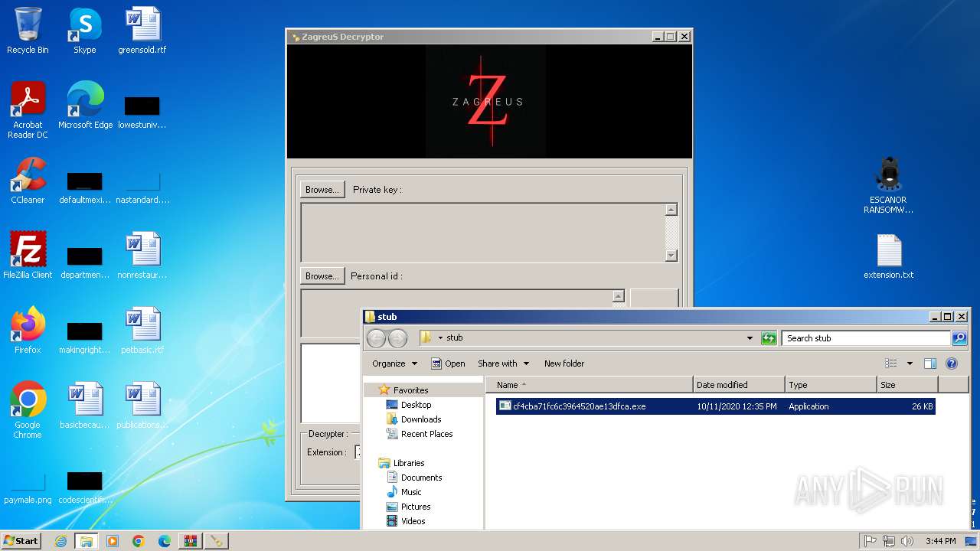Switch to the WinRAR taskbar button
The image size is (980, 551).
tap(191, 541)
